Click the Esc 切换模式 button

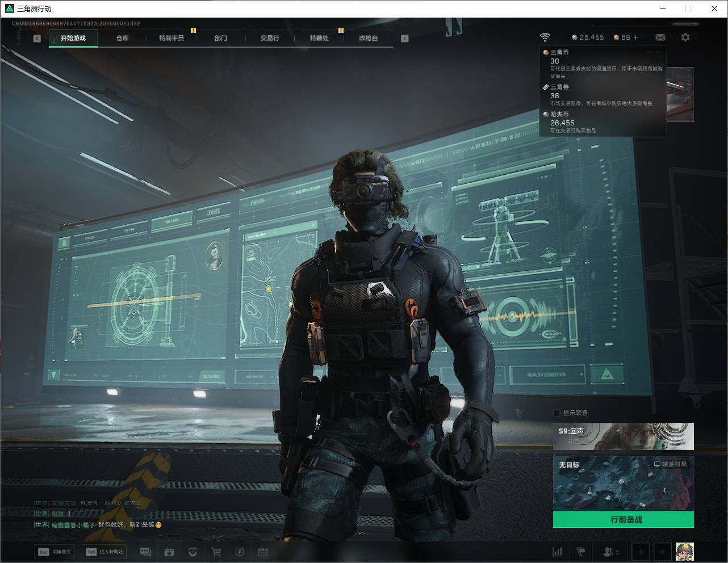pos(55,552)
